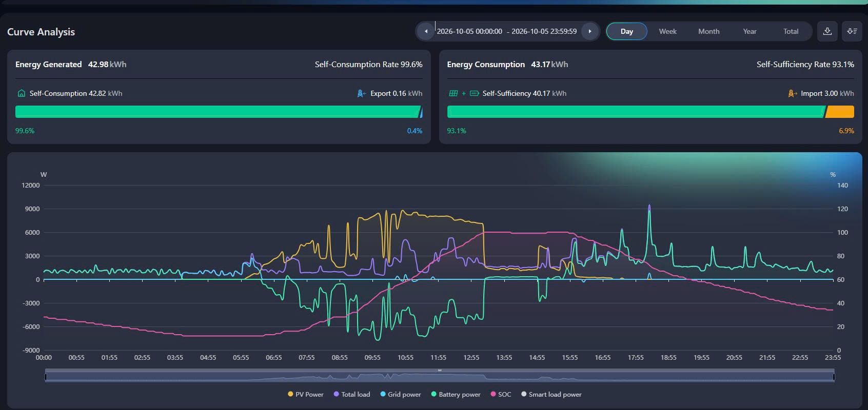Toggle Total load series in legend
The height and width of the screenshot is (410, 868).
click(x=351, y=394)
